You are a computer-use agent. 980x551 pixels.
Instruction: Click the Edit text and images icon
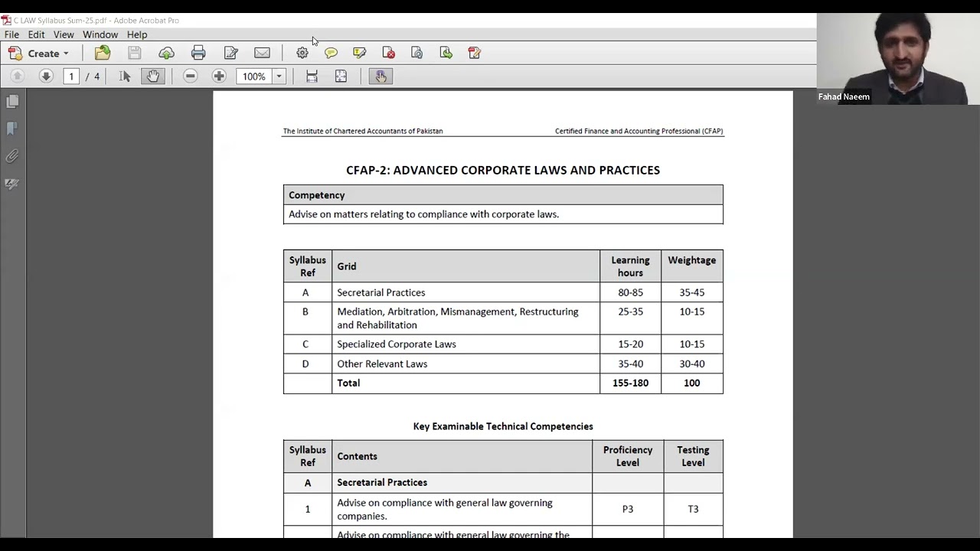click(x=230, y=53)
